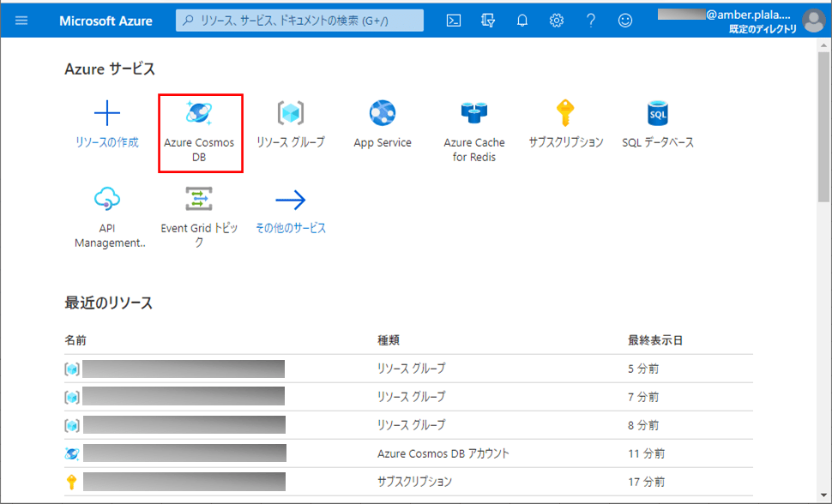
Task: Open the API Management cloud icon
Action: point(107,199)
